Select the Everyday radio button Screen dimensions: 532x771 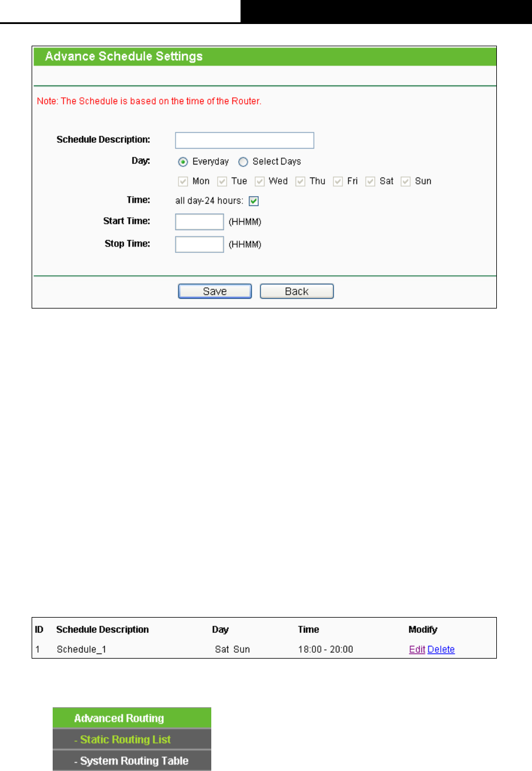[183, 162]
